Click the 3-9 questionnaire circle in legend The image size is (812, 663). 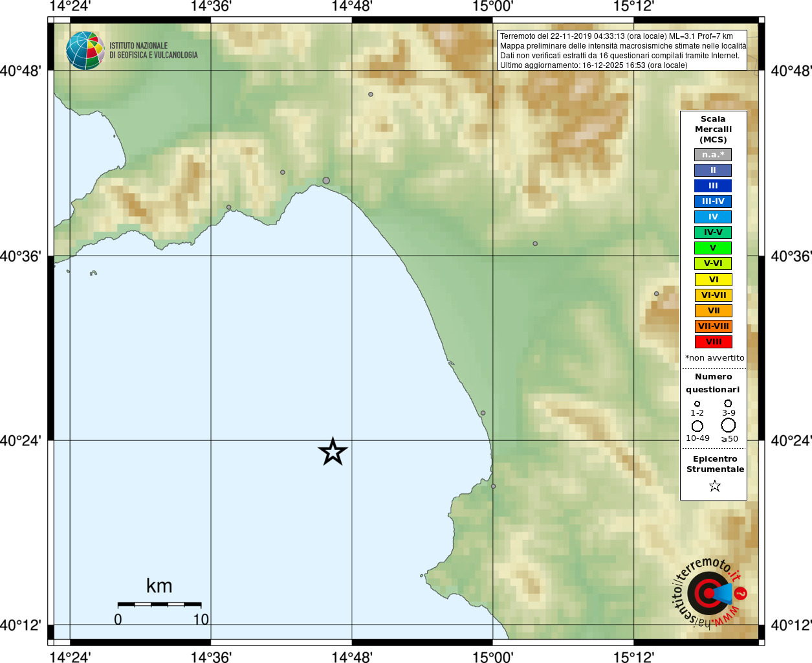728,403
